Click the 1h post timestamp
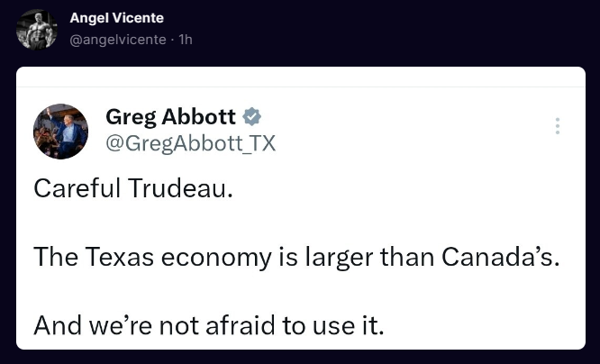600x364 pixels. (185, 40)
